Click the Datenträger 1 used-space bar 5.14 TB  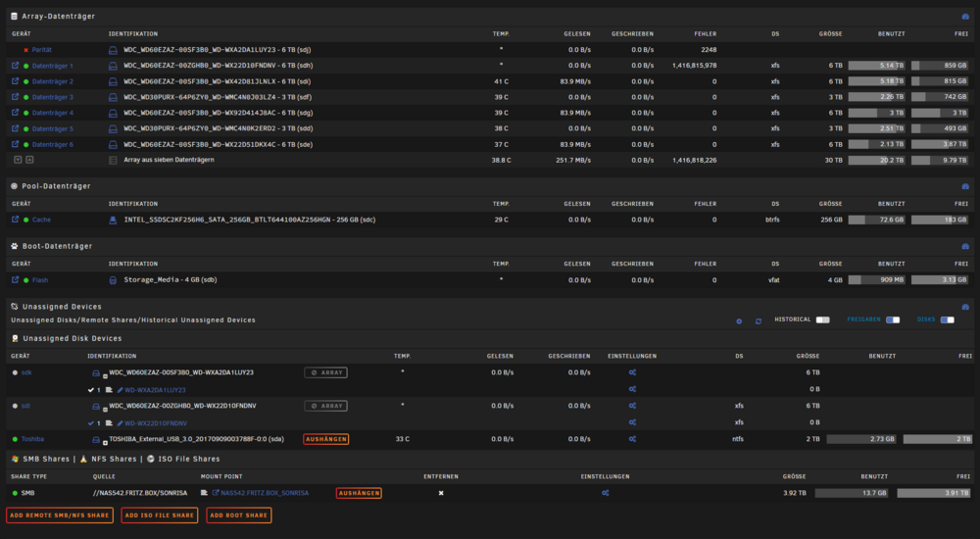coord(876,65)
